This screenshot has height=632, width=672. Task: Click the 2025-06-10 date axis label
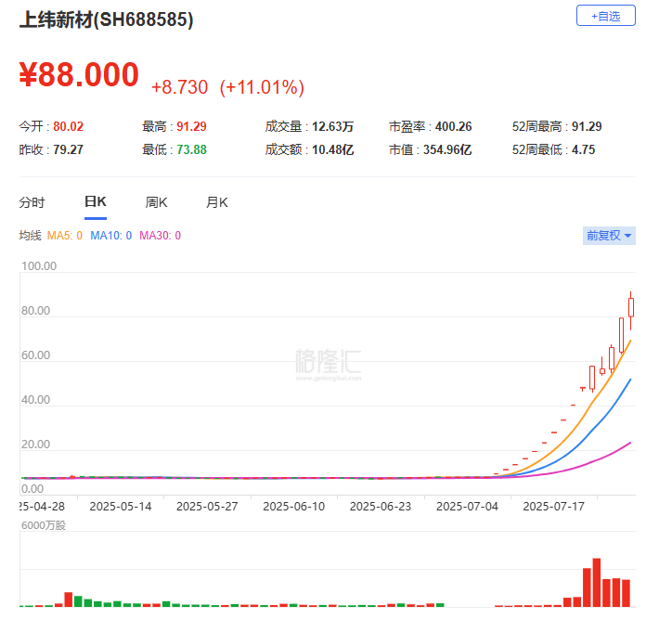(294, 507)
